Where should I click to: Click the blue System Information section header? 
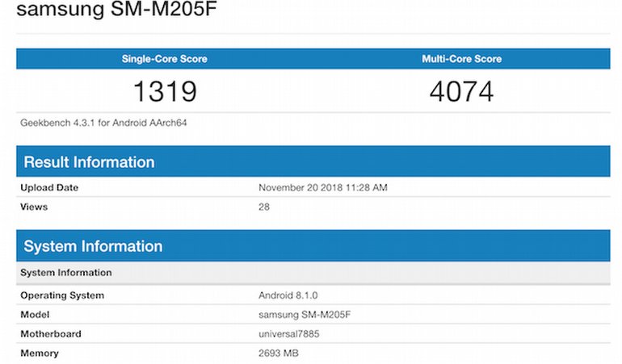pos(93,246)
